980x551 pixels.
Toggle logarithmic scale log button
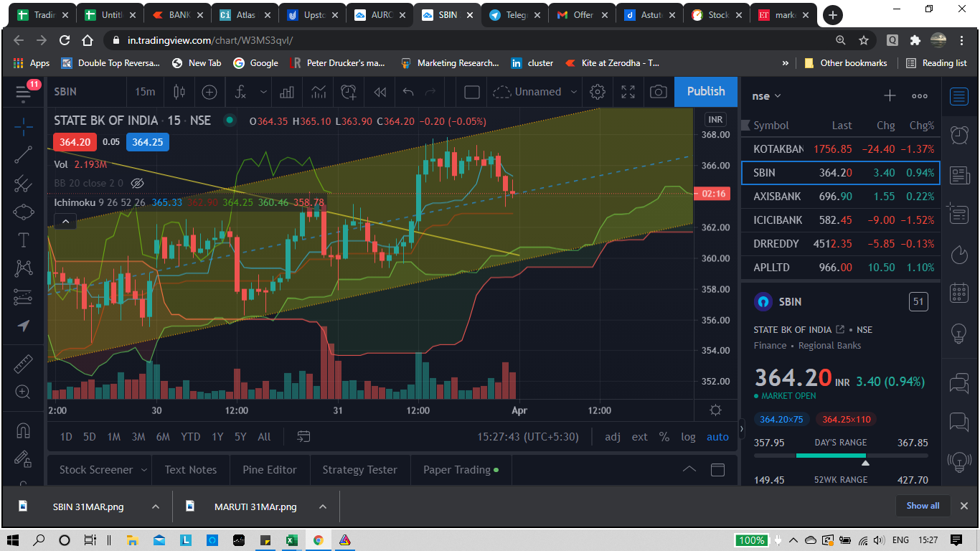point(688,436)
